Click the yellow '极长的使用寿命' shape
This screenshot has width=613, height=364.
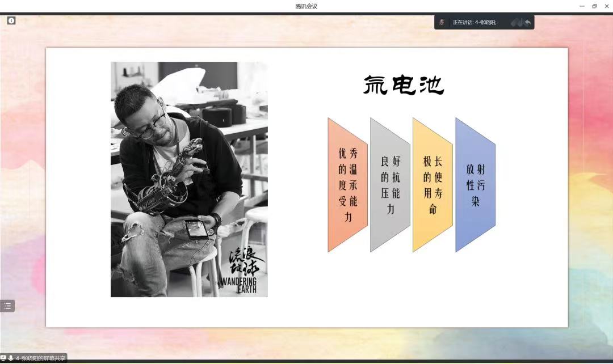click(433, 185)
